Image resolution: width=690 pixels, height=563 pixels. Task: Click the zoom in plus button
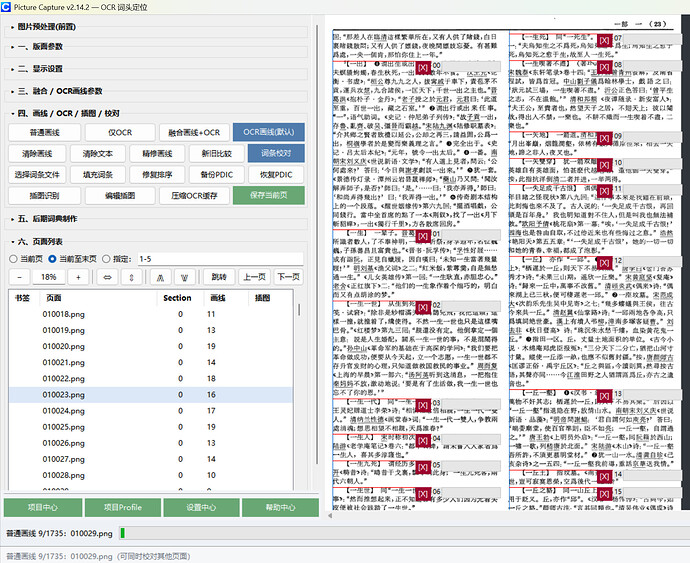click(78, 277)
